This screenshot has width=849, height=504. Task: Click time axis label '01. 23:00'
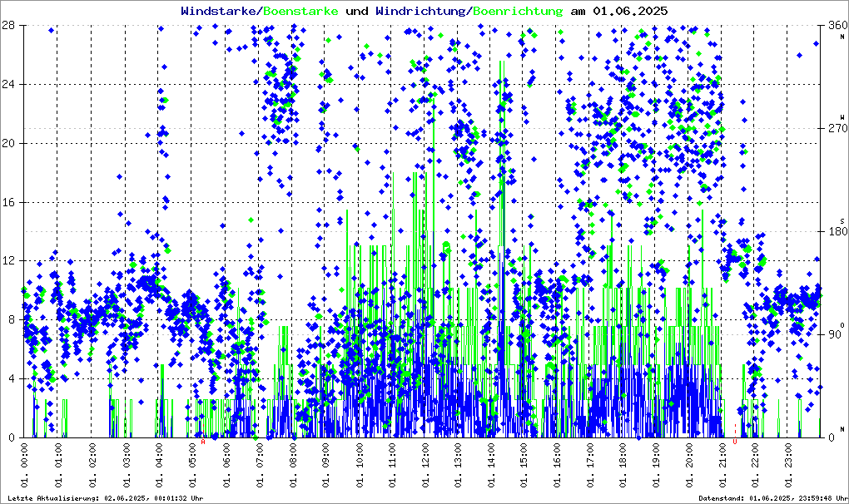(788, 465)
